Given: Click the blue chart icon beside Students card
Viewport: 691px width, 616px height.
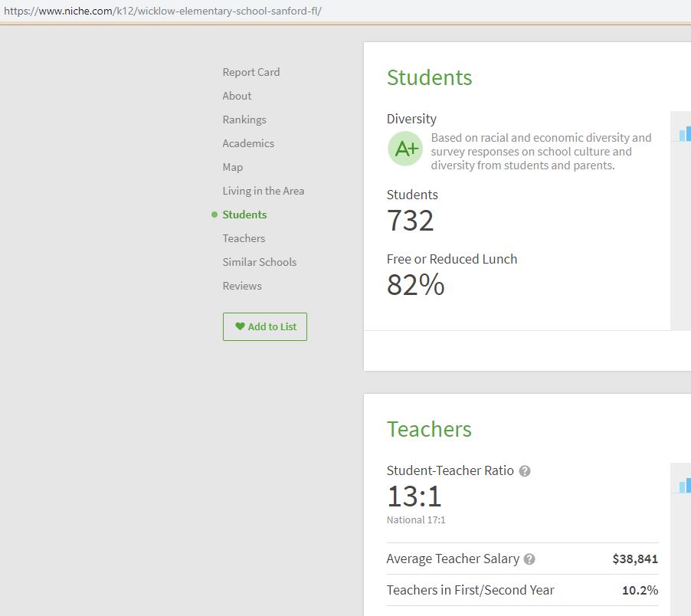Looking at the screenshot, I should click(x=685, y=133).
